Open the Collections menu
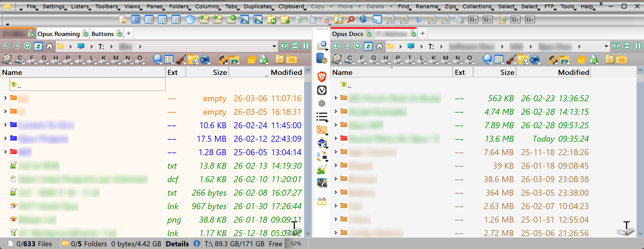 (477, 6)
